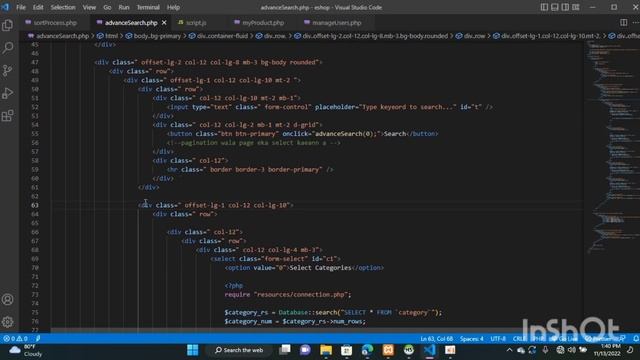Open Task View on taskbar
The image size is (640, 360).
click(x=284, y=350)
